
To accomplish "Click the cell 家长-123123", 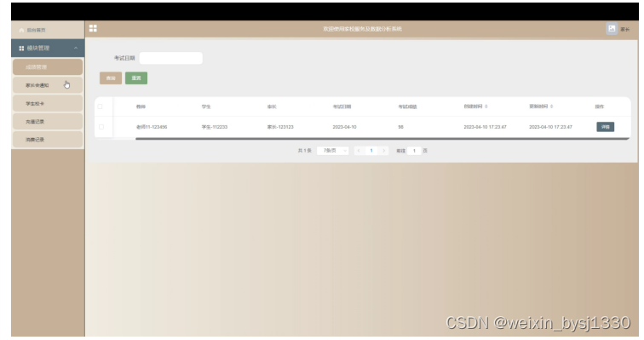I will click(280, 127).
